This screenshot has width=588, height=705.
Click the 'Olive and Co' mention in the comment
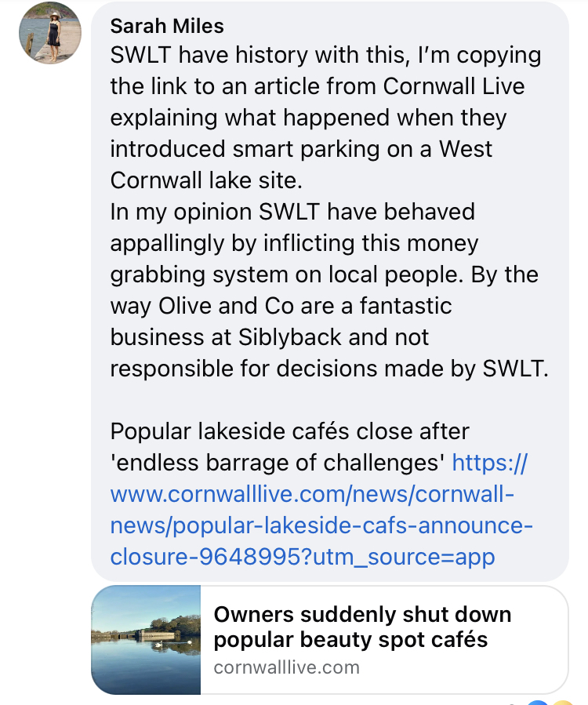(226, 306)
